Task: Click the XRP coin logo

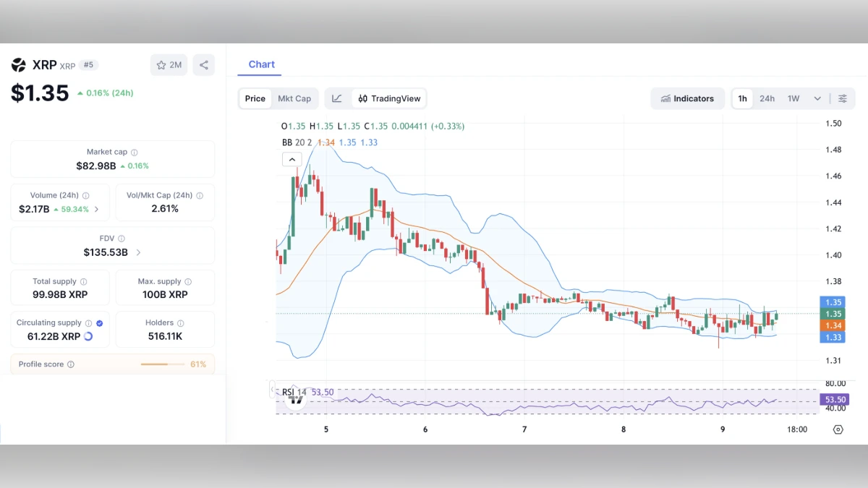Action: coord(17,64)
